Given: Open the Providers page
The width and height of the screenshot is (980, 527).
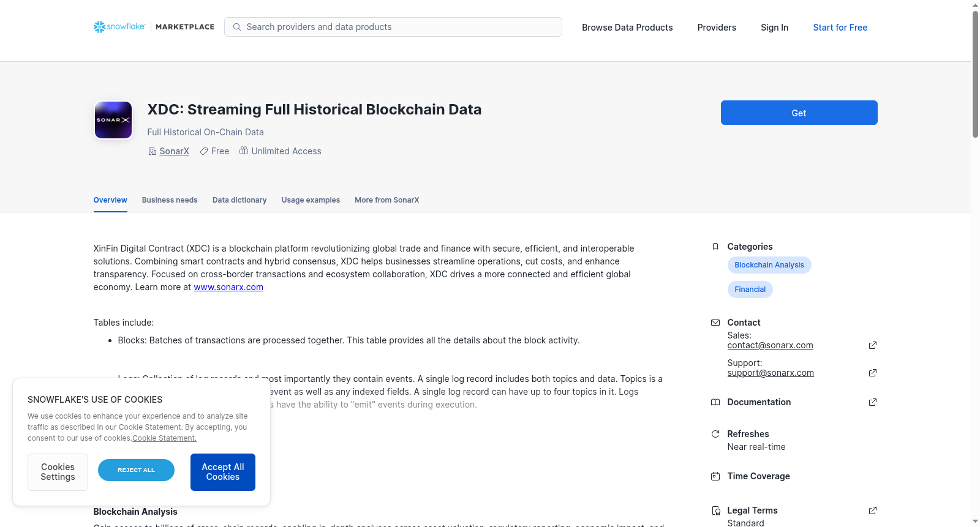Looking at the screenshot, I should tap(717, 28).
